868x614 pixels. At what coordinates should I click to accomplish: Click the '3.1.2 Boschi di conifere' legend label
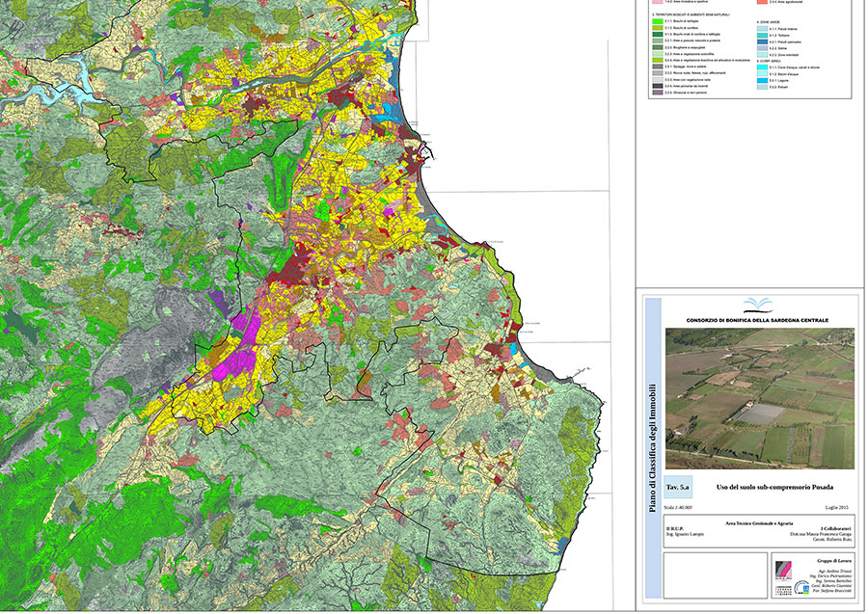click(681, 28)
